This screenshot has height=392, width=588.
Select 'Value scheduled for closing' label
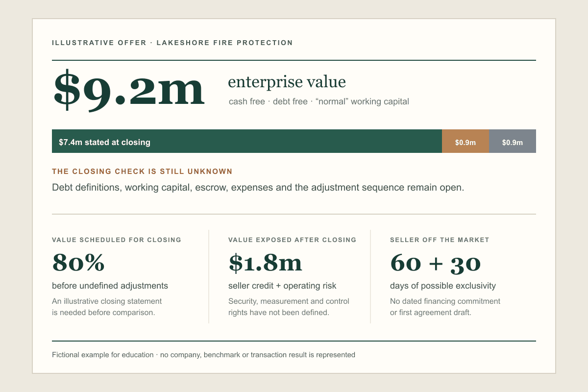117,240
